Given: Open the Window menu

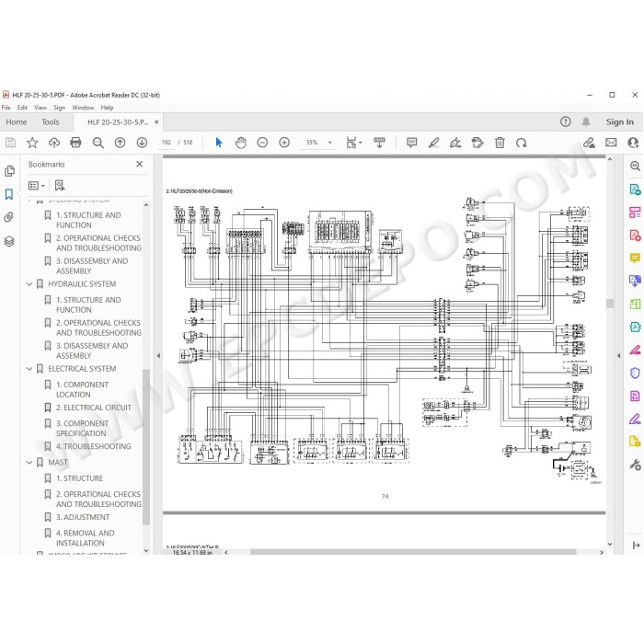Looking at the screenshot, I should click(x=83, y=108).
